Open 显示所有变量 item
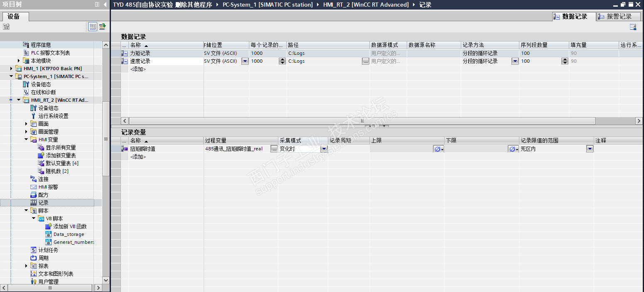 pos(61,147)
